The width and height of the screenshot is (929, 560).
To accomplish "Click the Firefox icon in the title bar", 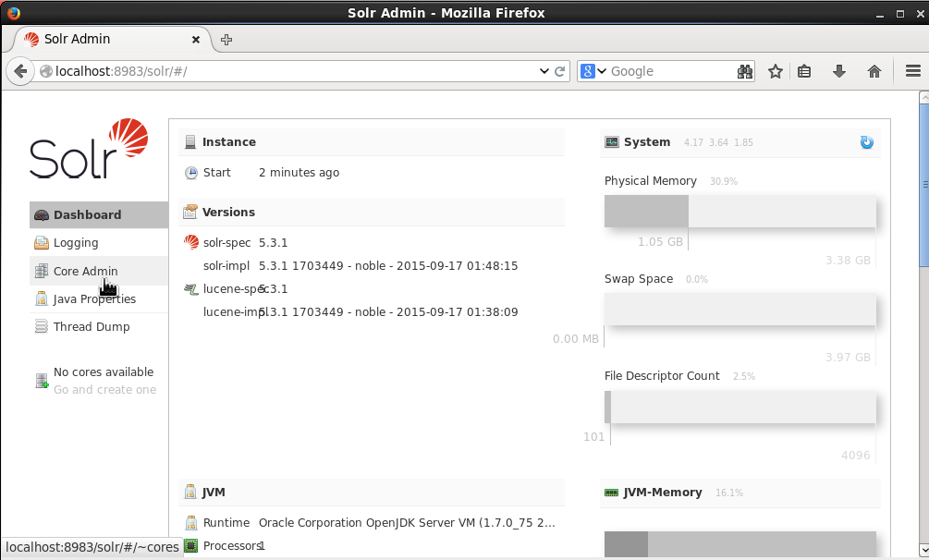I will click(13, 12).
